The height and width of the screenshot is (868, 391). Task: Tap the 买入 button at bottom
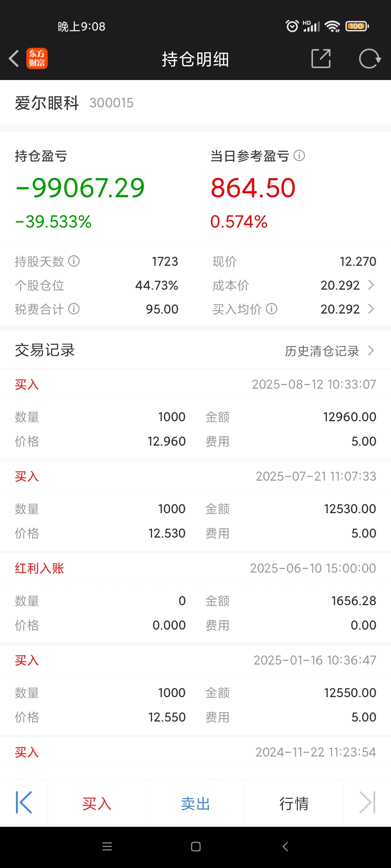click(97, 803)
